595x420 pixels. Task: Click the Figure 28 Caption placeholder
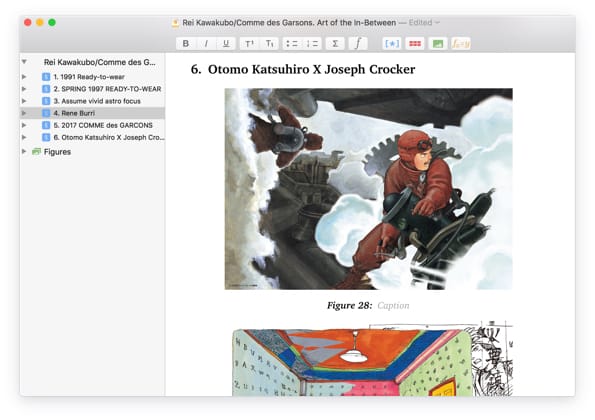pos(393,305)
